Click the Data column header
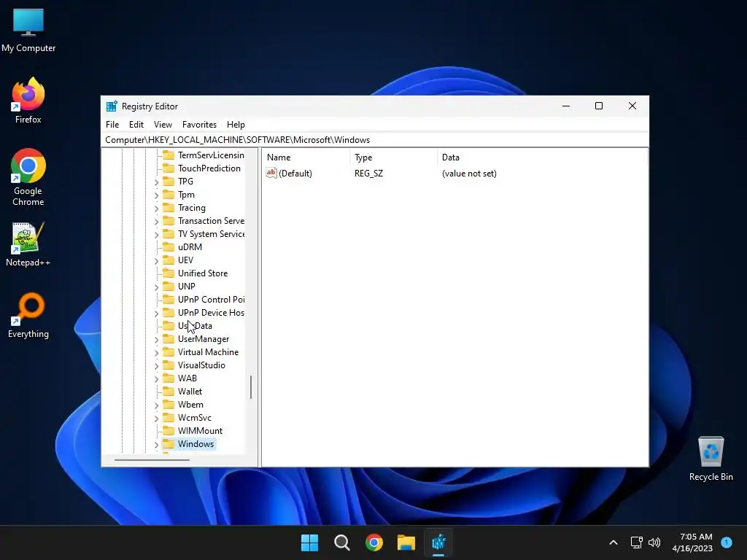 542,157
